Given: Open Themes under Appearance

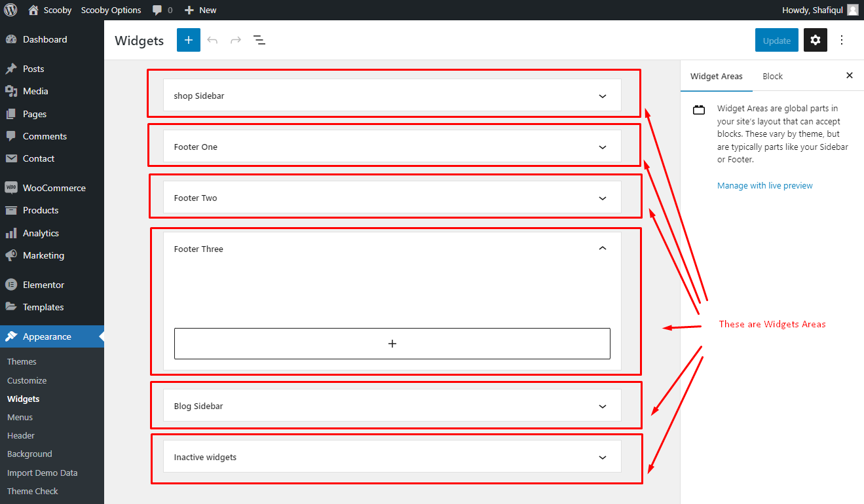Looking at the screenshot, I should [22, 362].
